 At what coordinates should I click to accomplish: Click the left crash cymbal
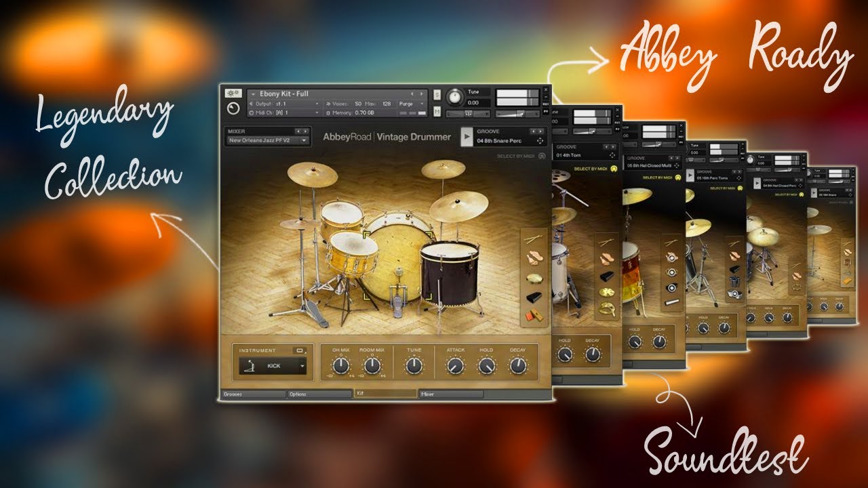pyautogui.click(x=312, y=175)
